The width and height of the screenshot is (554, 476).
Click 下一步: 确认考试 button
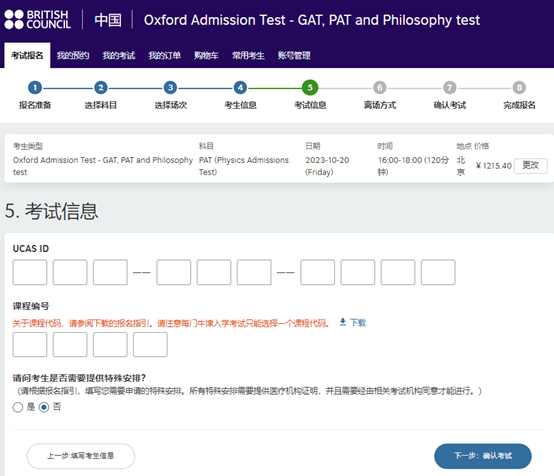[483, 456]
